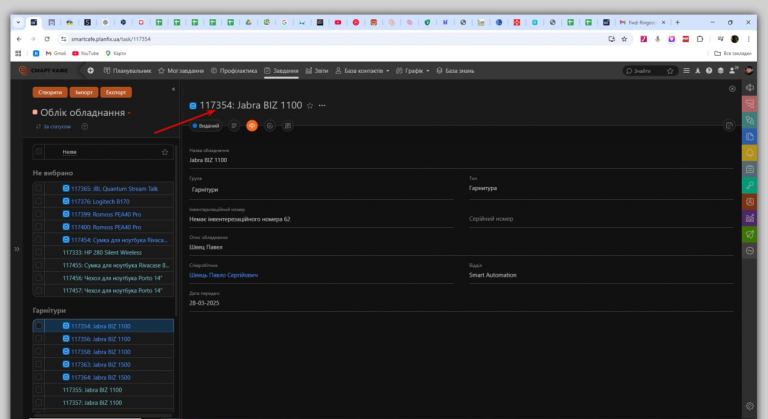Open База знань in the top navigation
The image size is (768, 419).
click(455, 71)
